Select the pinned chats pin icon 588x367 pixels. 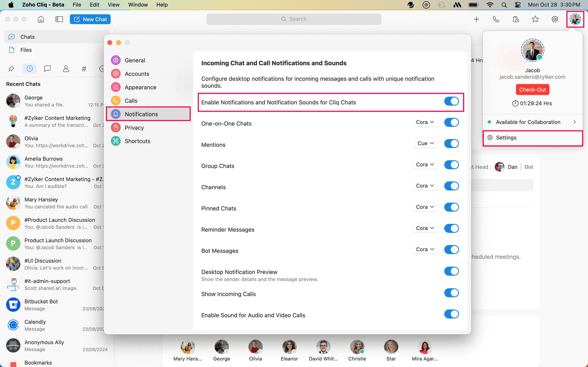(x=11, y=69)
